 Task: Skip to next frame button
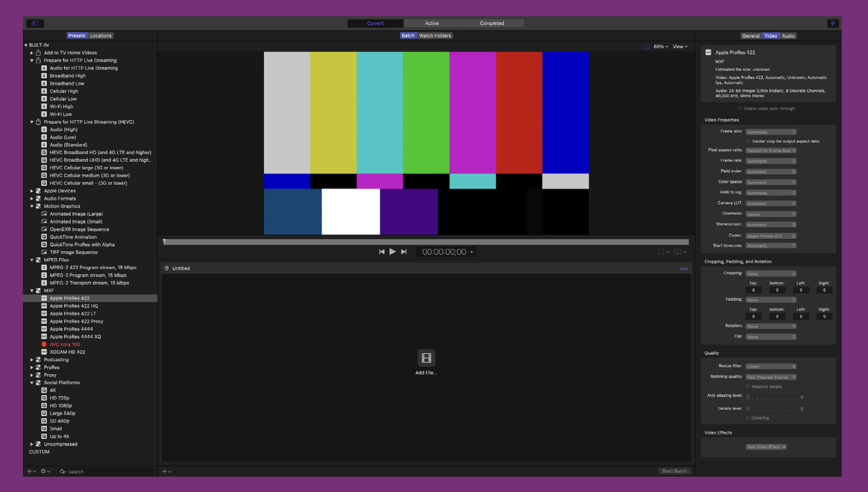point(404,252)
